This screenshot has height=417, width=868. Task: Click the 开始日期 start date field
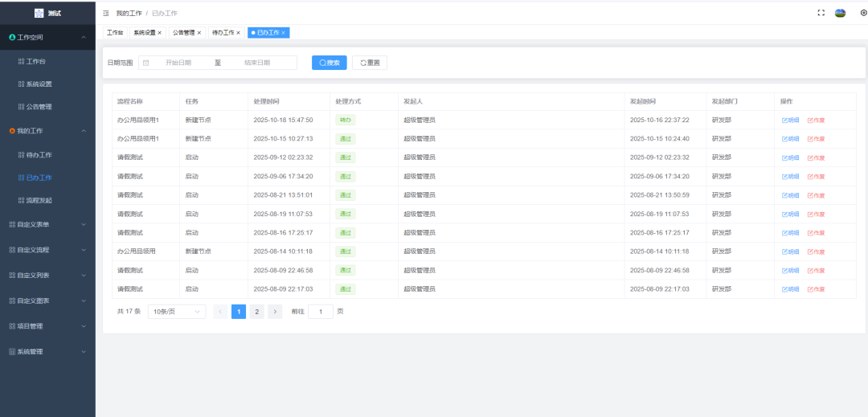coord(178,63)
